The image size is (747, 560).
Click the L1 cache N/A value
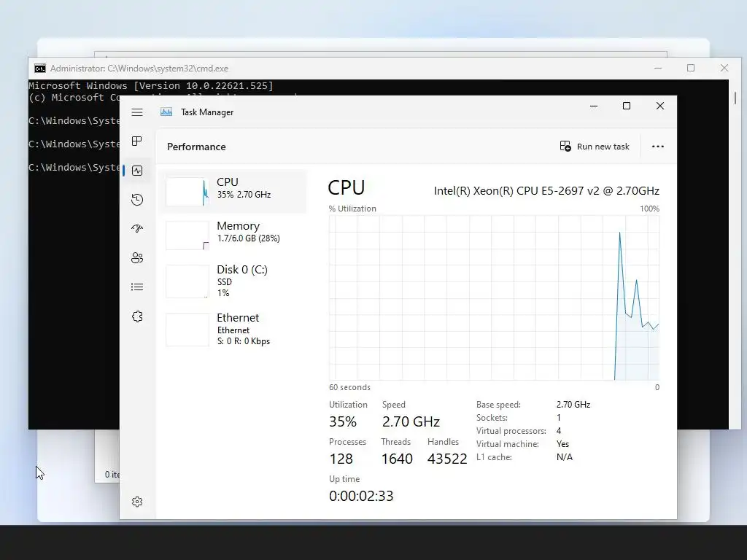[565, 457]
